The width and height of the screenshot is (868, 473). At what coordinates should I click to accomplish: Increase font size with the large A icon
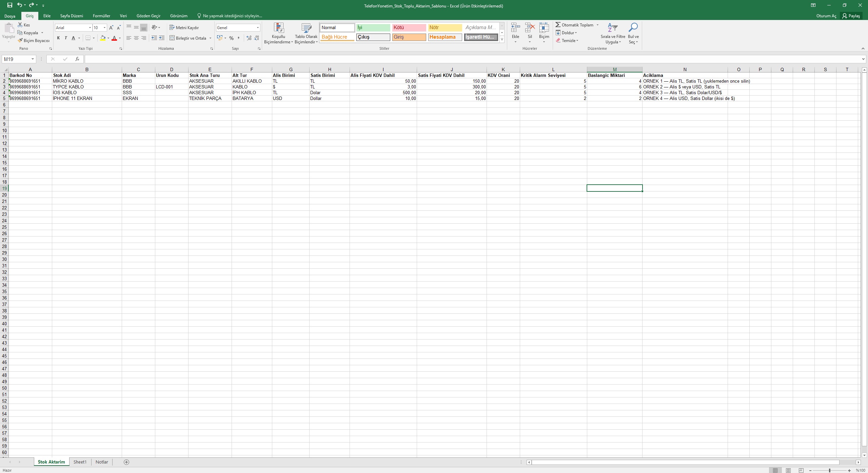(x=111, y=27)
